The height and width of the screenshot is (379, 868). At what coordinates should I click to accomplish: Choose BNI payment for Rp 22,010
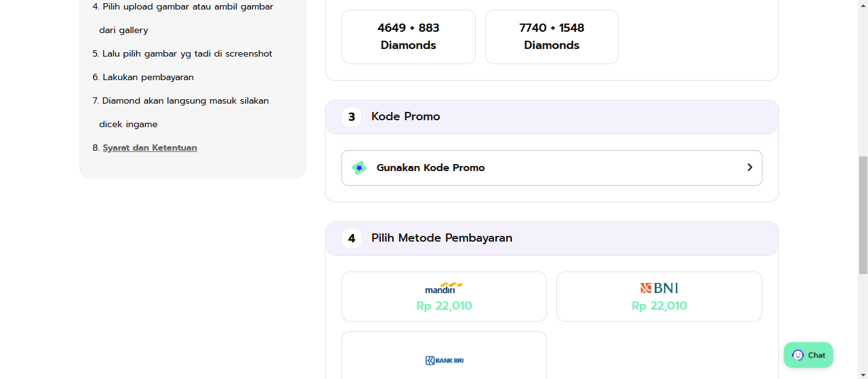tap(659, 296)
